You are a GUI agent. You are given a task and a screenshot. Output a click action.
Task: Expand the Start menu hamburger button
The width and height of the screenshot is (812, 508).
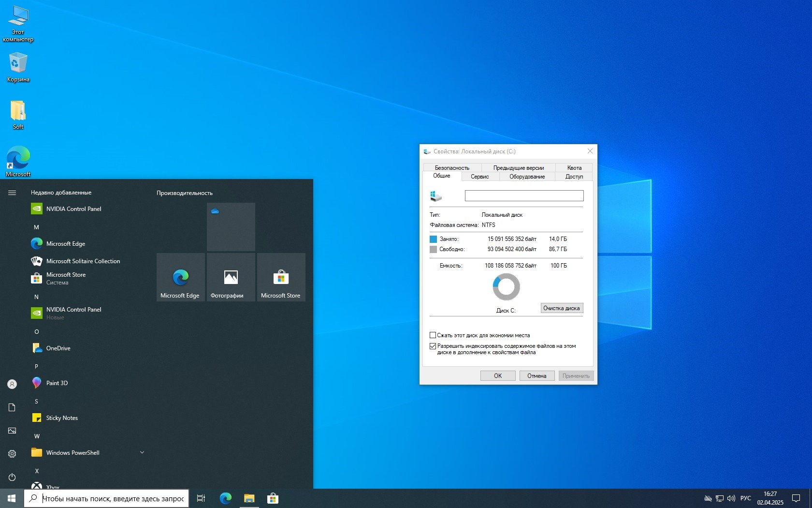(x=12, y=193)
